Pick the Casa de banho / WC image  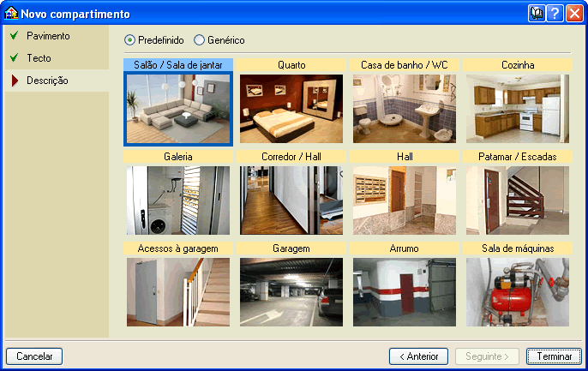405,109
